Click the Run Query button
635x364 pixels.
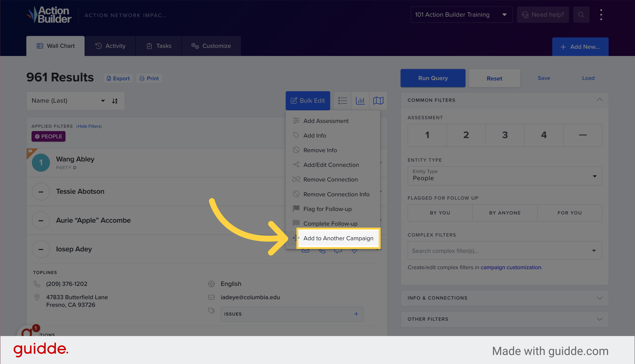click(x=433, y=78)
